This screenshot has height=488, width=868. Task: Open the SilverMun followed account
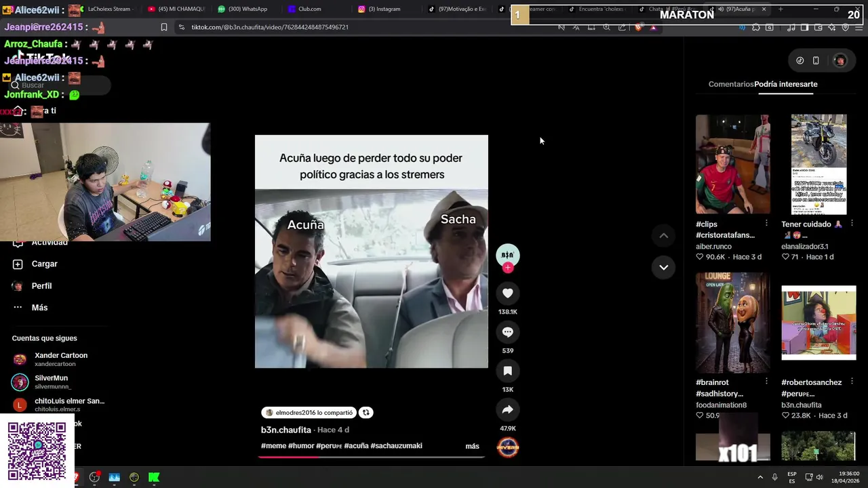[58, 382]
